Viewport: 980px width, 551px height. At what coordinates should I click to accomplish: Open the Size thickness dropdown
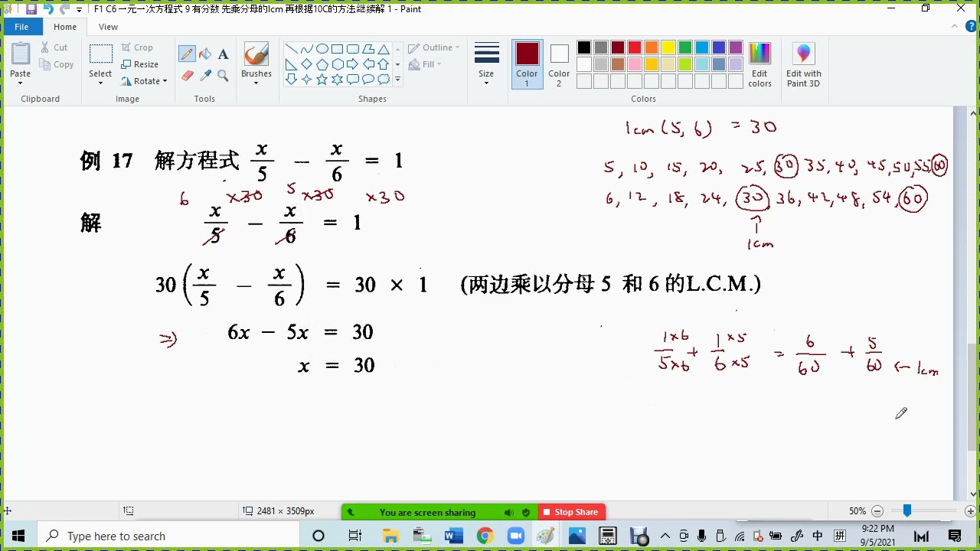point(486,64)
